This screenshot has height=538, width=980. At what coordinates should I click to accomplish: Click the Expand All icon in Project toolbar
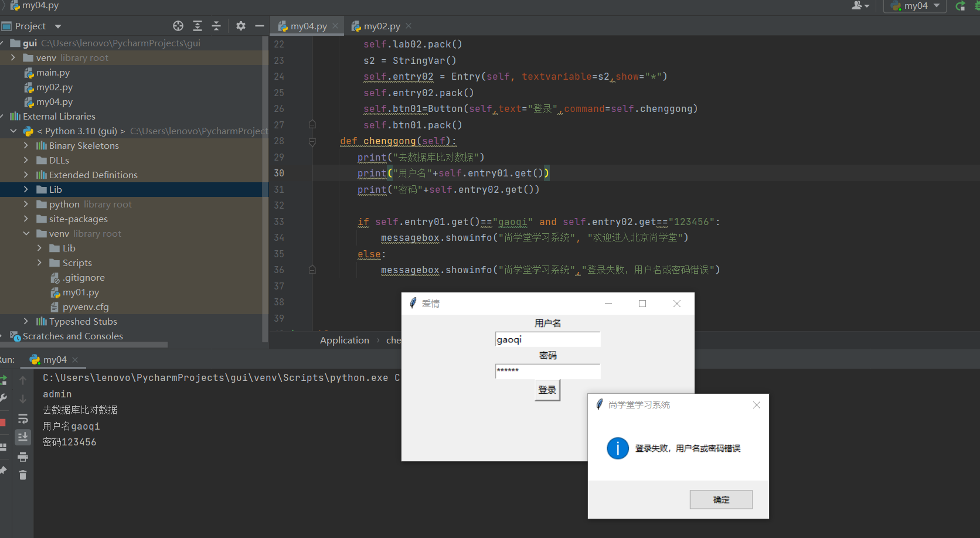(198, 26)
